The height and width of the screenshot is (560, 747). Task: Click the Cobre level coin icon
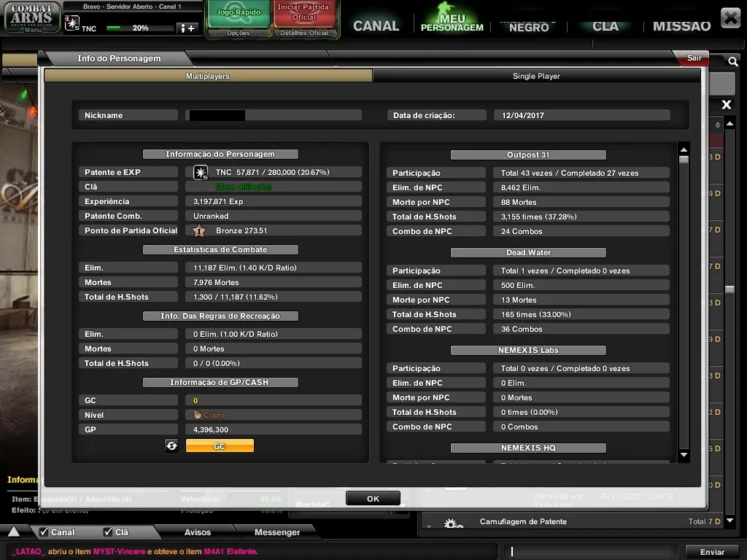click(197, 415)
